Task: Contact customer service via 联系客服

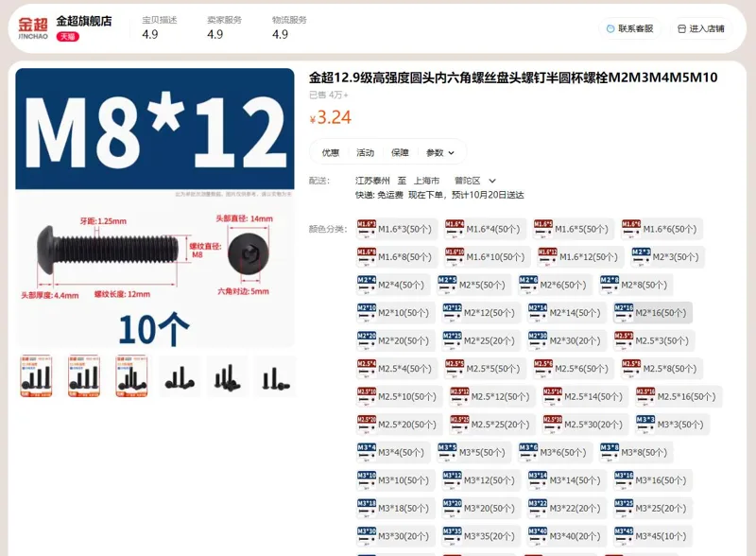Action: pos(629,28)
